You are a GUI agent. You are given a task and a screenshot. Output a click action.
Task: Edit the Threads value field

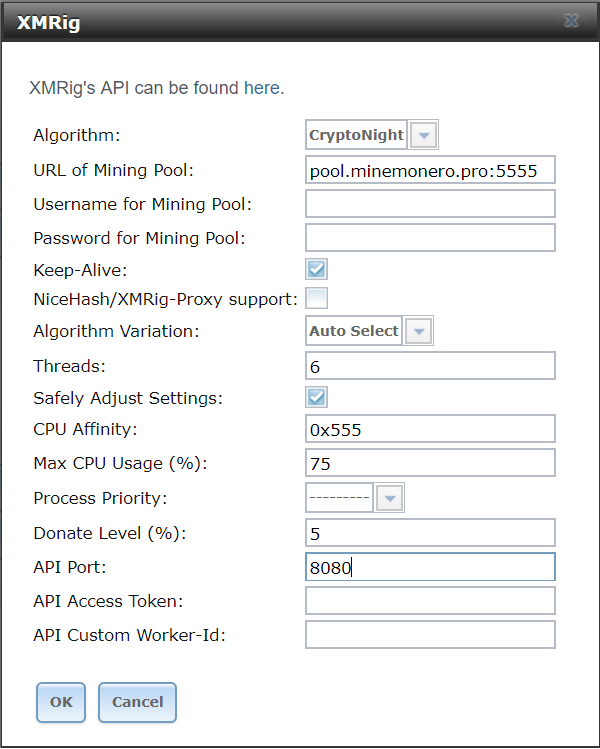click(430, 366)
